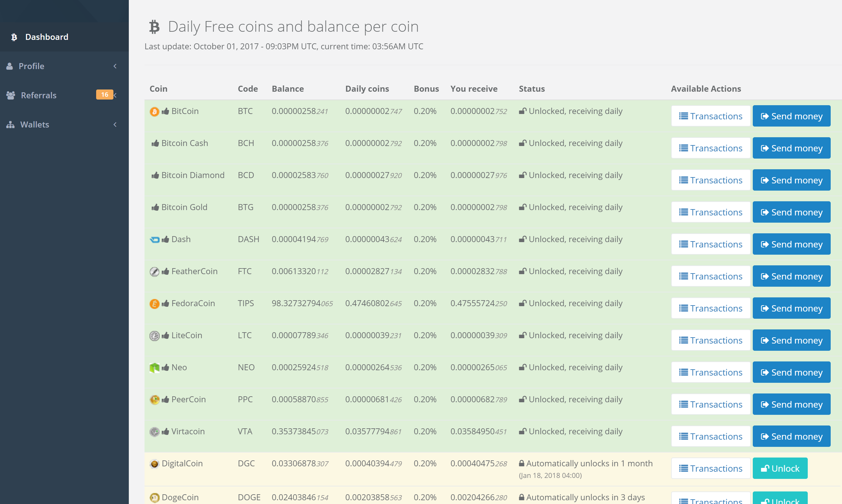Click the Available Actions column header

pyautogui.click(x=706, y=89)
